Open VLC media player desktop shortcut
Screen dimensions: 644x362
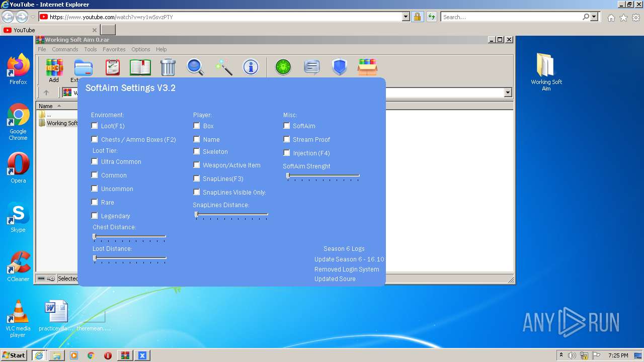click(x=18, y=319)
